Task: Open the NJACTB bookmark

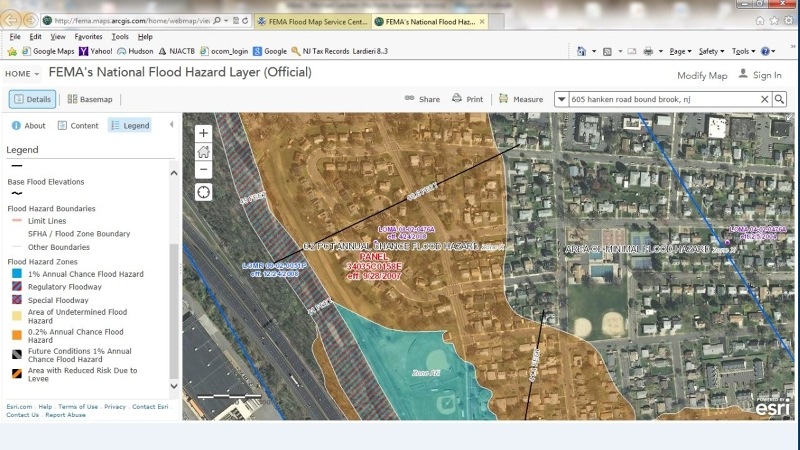Action: point(177,52)
